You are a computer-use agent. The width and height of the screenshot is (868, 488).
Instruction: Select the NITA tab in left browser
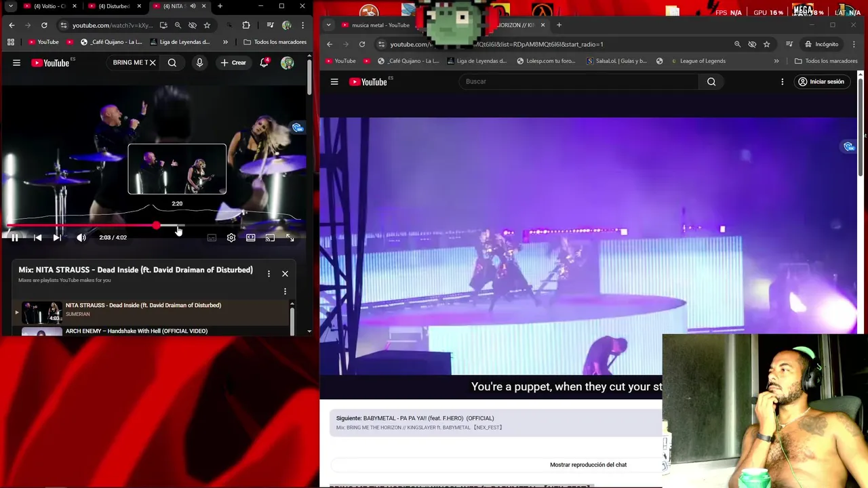(x=173, y=6)
